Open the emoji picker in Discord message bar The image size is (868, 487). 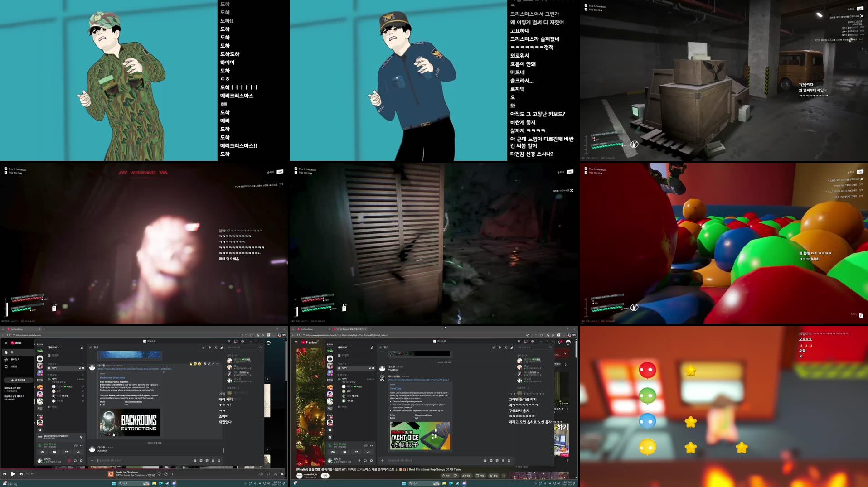click(213, 460)
